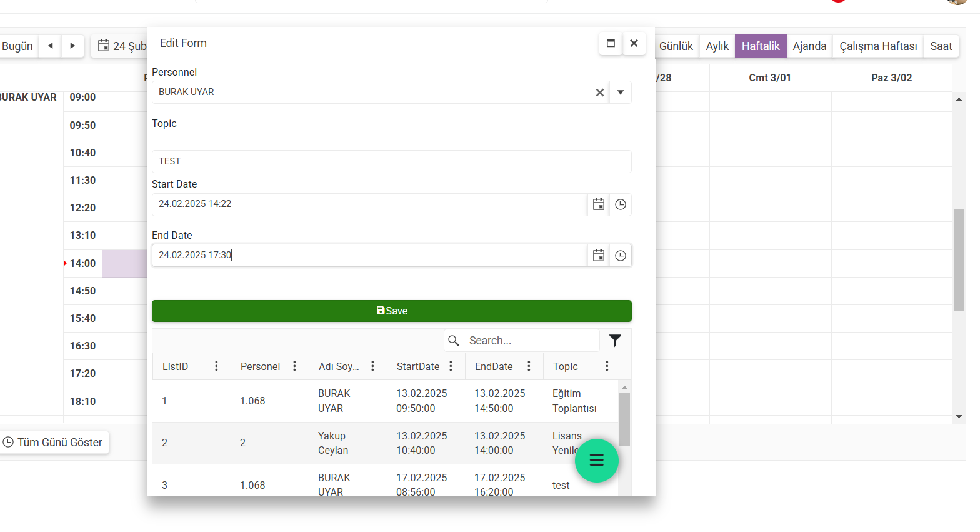Open Topic column menu
Screen dimensions: 980x532
tap(607, 366)
